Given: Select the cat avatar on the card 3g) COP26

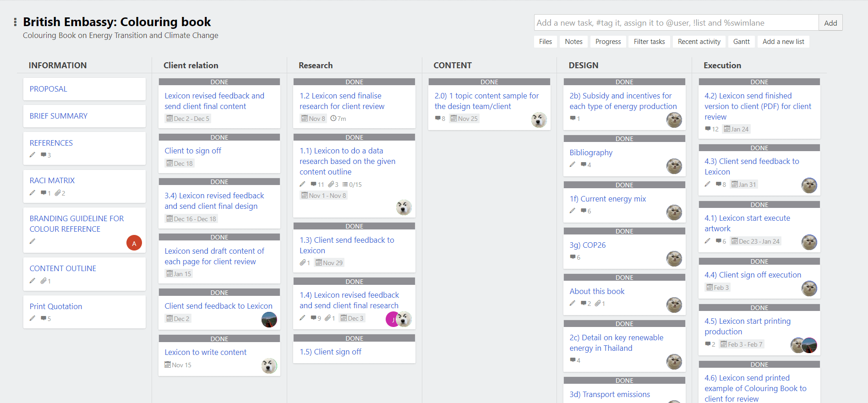Looking at the screenshot, I should pos(674,259).
